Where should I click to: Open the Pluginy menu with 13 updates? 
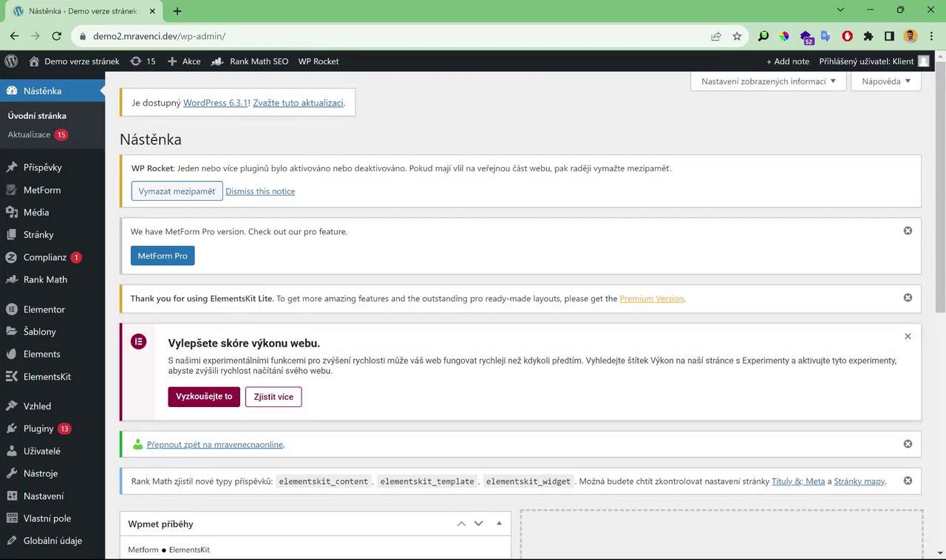coord(52,428)
